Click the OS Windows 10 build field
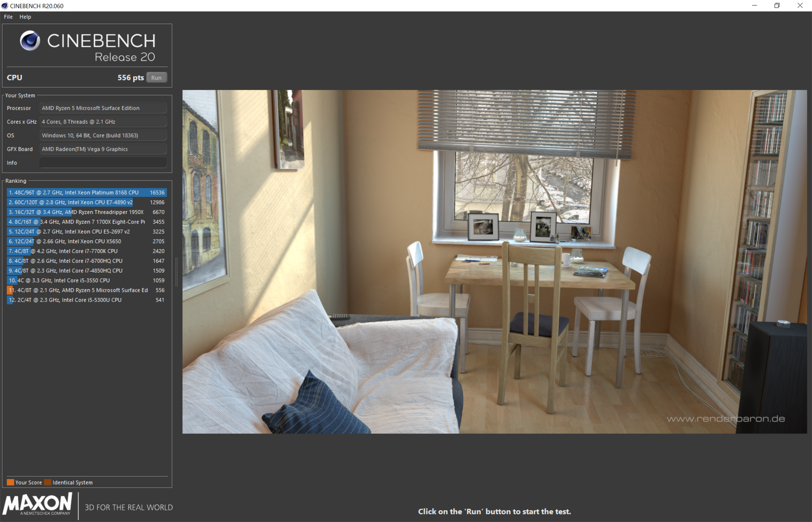 tap(103, 135)
